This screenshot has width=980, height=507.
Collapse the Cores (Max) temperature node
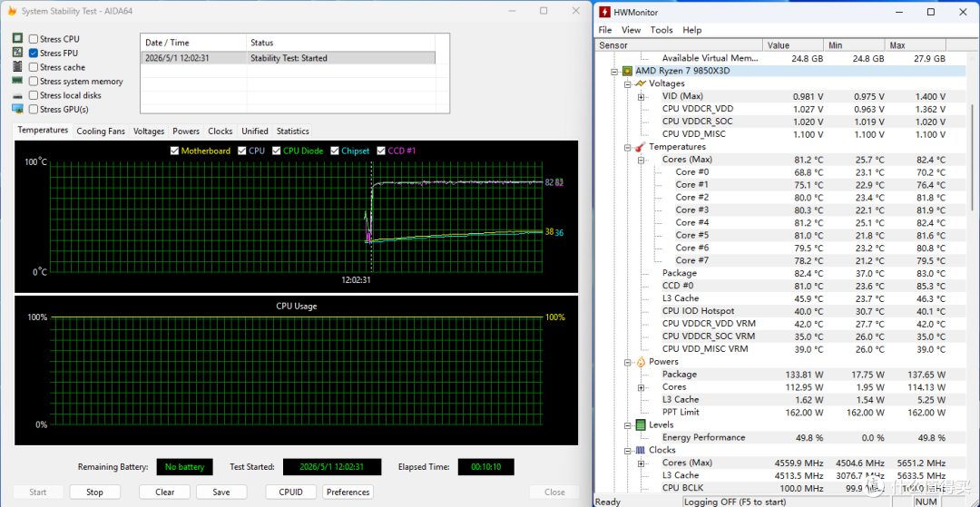(x=642, y=160)
